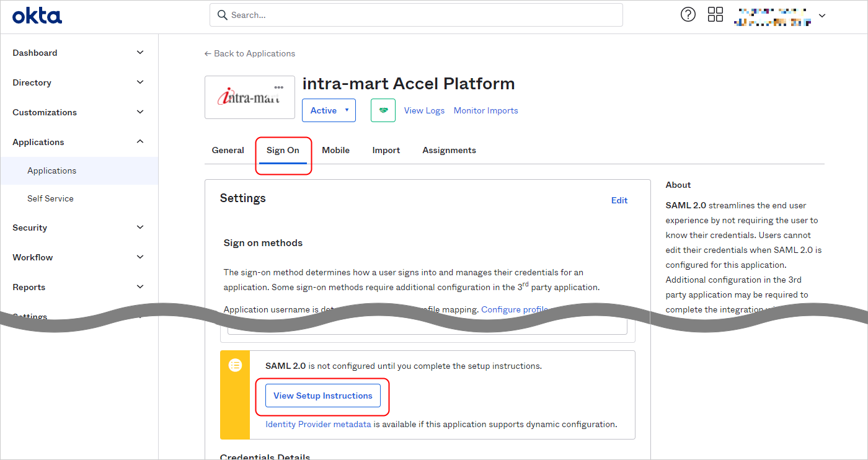Open the Active status dropdown
This screenshot has width=868, height=460.
click(329, 110)
